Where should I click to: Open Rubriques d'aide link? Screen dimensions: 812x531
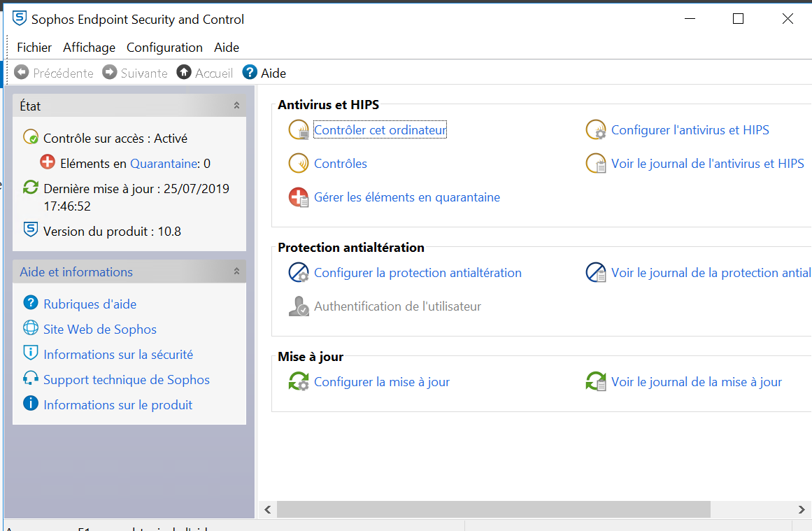point(90,304)
